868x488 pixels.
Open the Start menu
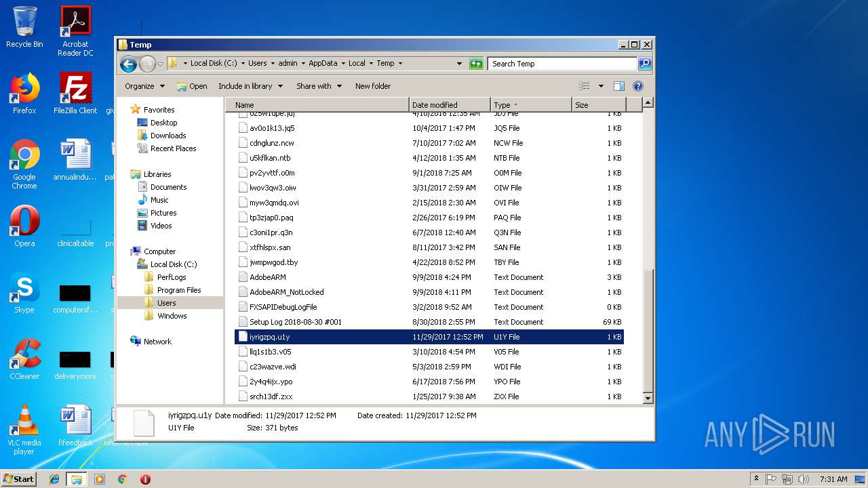pos(18,479)
